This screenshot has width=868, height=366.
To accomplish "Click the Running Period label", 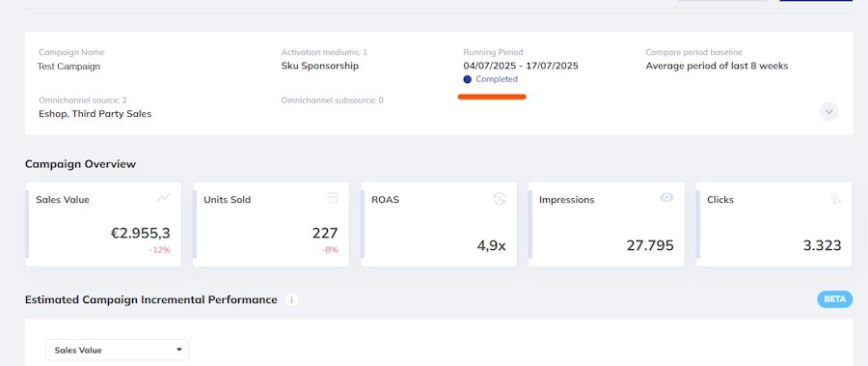I will 493,52.
